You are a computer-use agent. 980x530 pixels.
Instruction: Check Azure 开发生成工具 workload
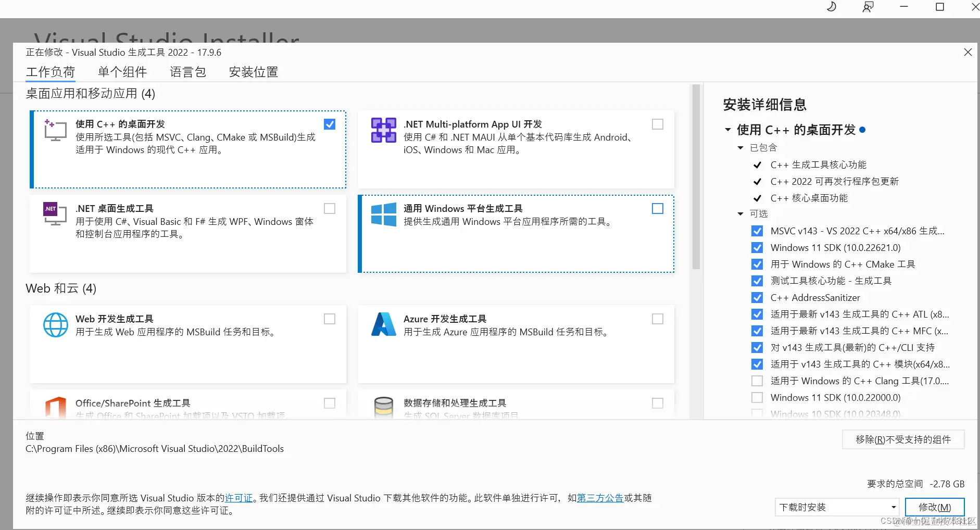[658, 319]
